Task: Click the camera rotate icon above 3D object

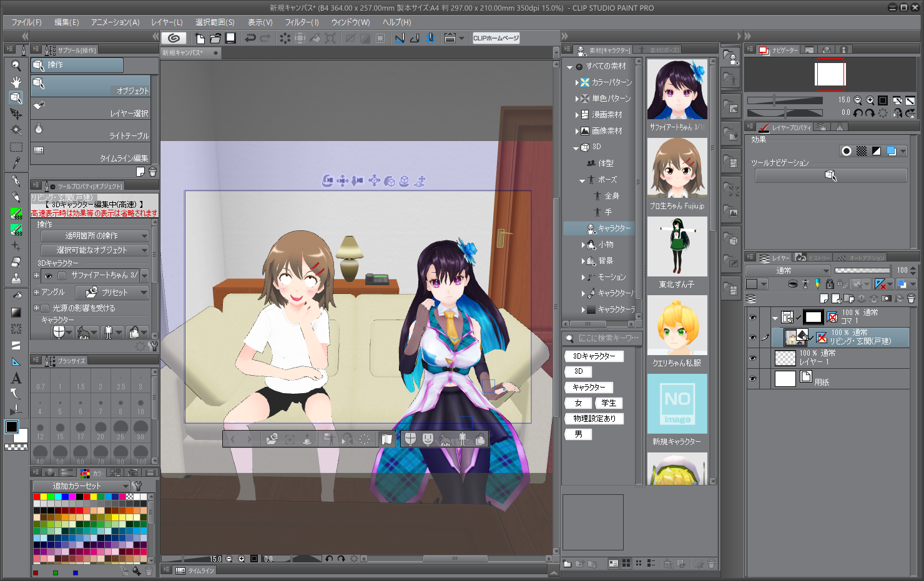Action: point(327,180)
